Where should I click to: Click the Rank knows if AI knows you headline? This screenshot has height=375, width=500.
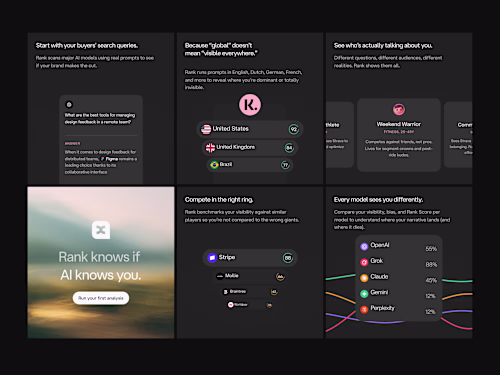coord(100,266)
